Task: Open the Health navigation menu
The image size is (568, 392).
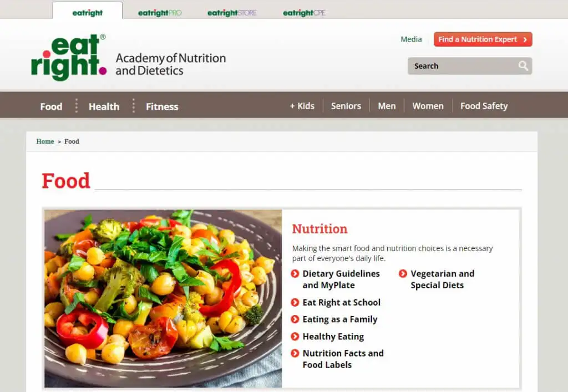Action: 104,106
